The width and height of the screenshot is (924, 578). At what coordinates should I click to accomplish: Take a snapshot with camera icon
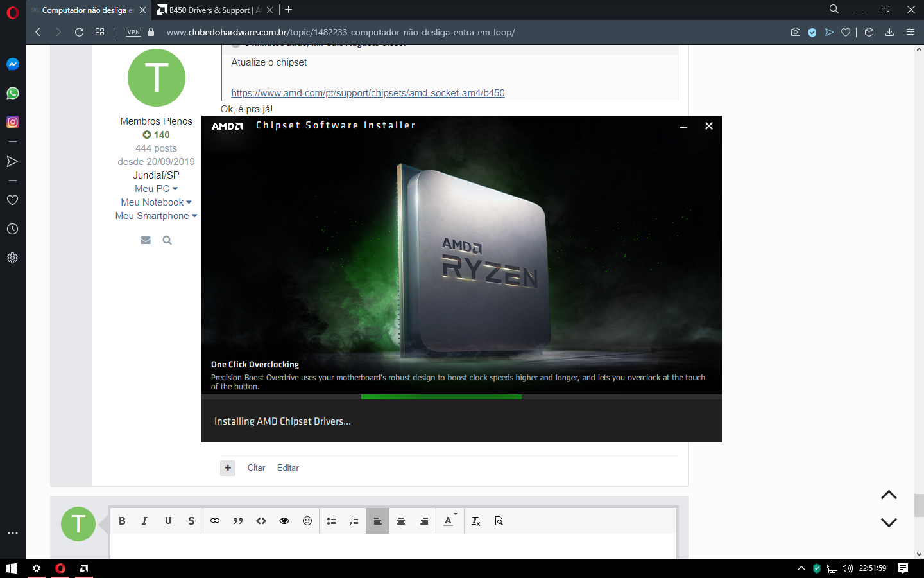796,32
